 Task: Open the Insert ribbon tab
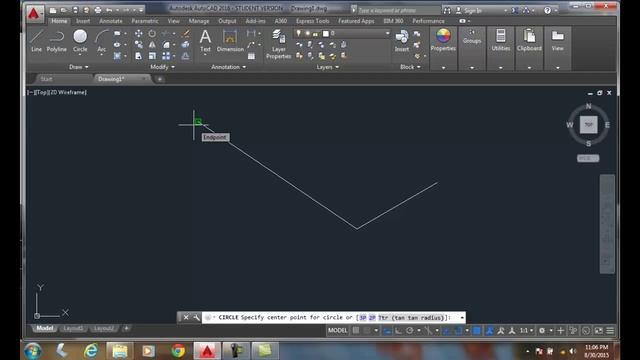[x=83, y=21]
